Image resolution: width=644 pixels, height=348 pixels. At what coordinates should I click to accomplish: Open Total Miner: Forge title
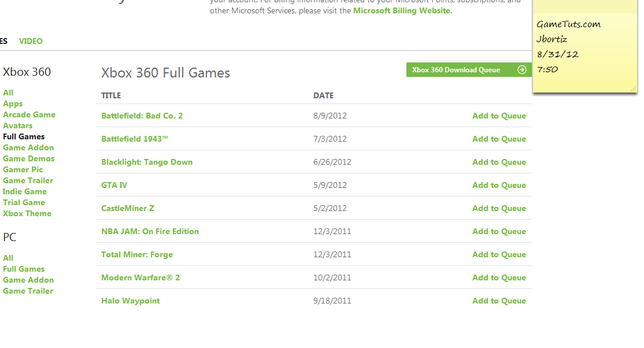coord(137,254)
